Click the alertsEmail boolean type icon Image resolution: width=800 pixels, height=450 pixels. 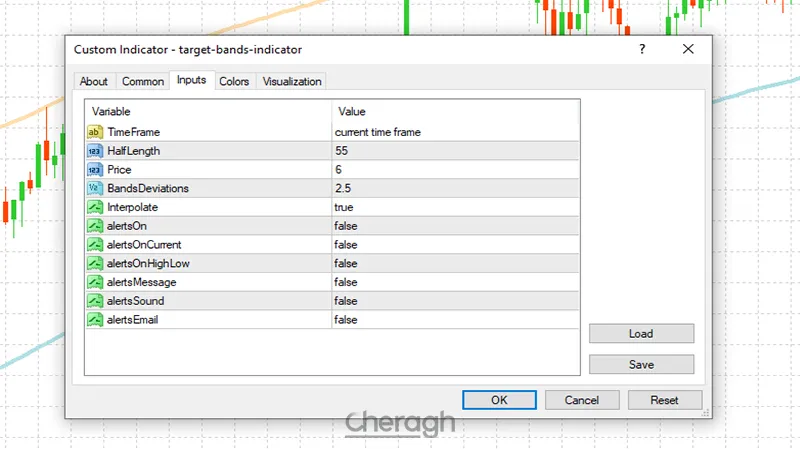tap(95, 320)
